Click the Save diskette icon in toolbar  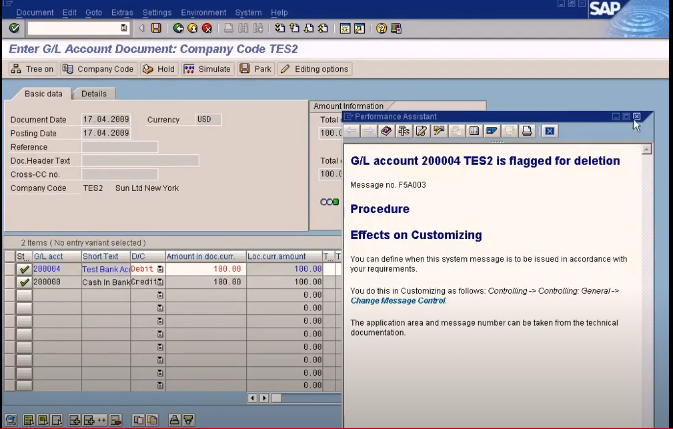[156, 28]
